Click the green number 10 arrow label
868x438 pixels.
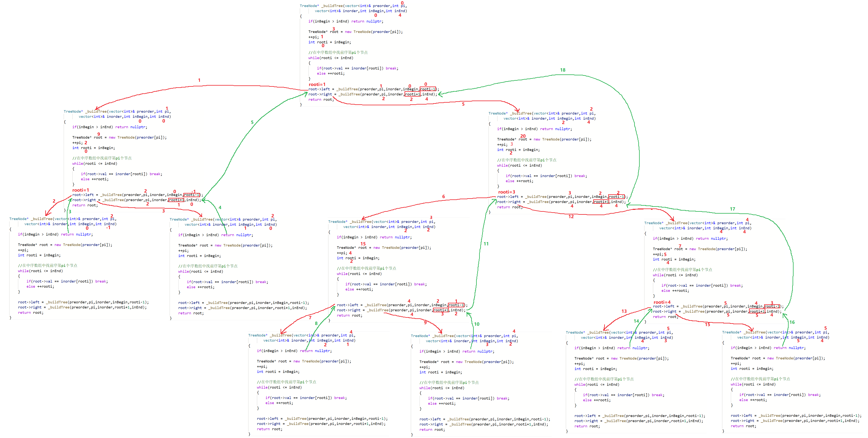477,324
